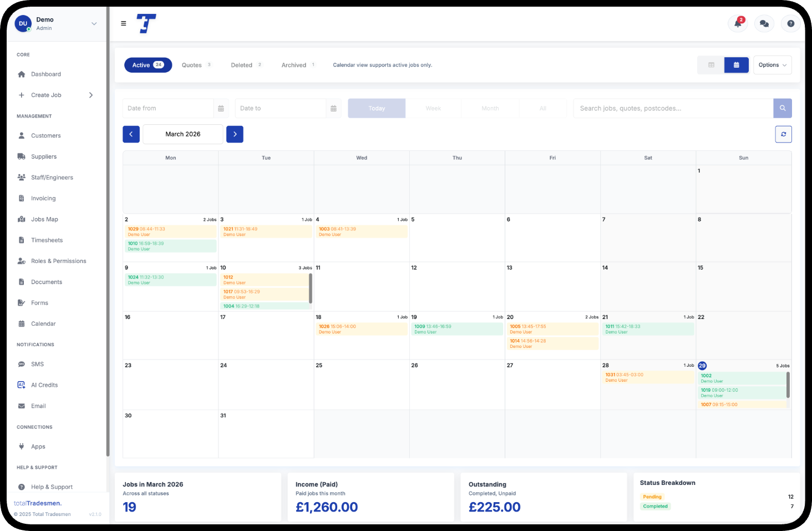This screenshot has height=531, width=812.
Task: Open the Jobs Map from the sidebar
Action: coord(43,219)
